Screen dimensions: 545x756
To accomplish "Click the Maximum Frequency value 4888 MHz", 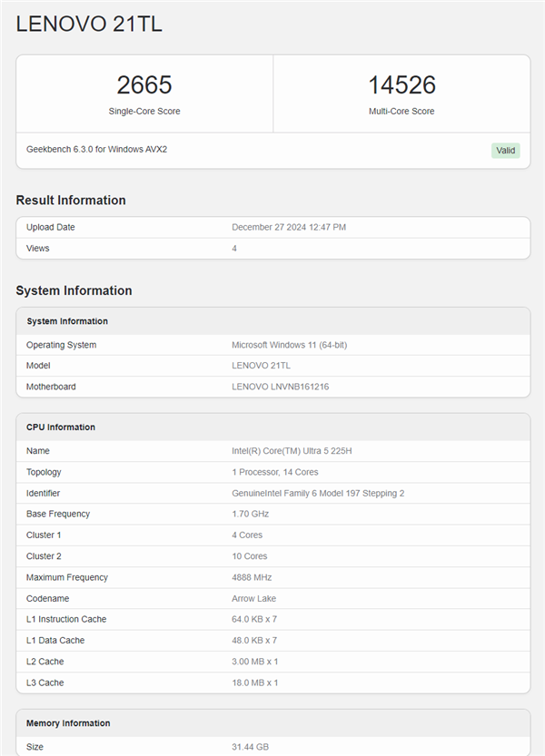I will (x=252, y=577).
